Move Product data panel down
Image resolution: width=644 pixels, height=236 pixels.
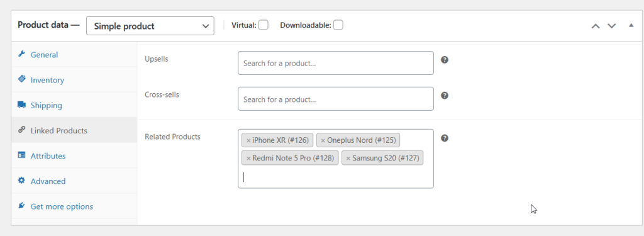coord(612,26)
